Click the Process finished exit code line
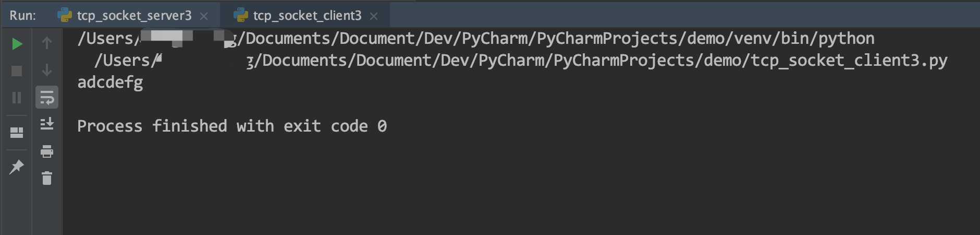Viewport: 980px width, 235px height. (232, 126)
